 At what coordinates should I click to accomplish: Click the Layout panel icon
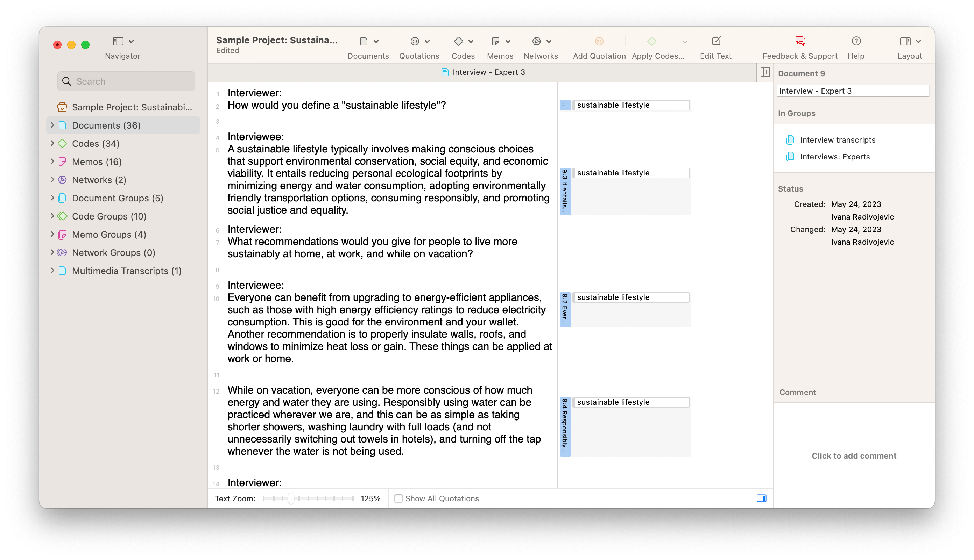coord(905,41)
